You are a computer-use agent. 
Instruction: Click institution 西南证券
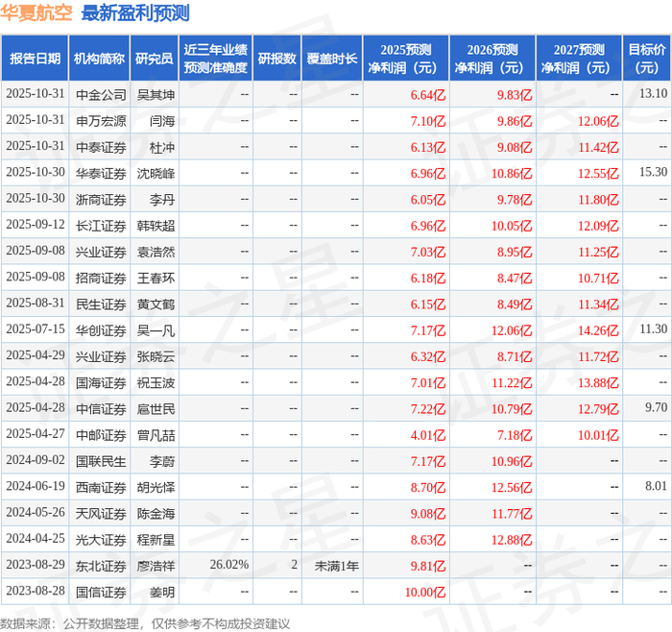101,488
